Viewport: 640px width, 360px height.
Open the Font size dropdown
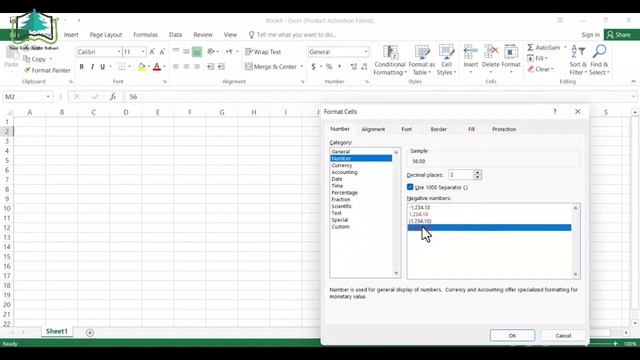(x=143, y=52)
